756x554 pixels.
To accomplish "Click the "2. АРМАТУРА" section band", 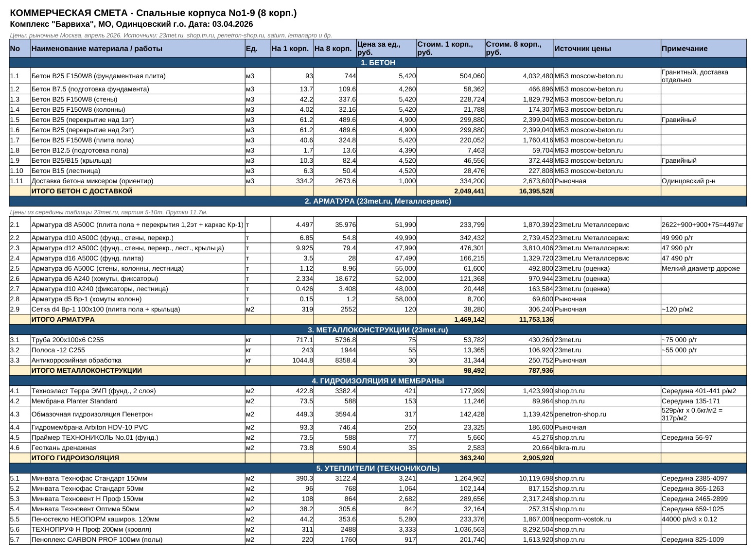I will (x=378, y=201).
